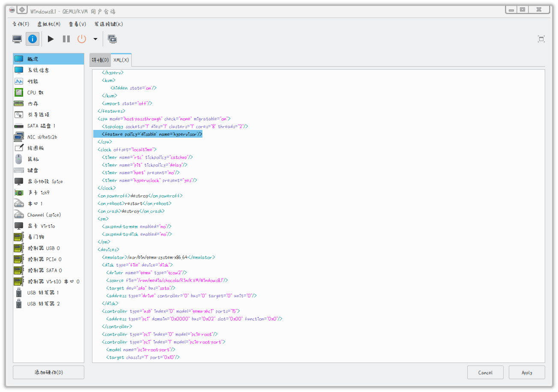Click the source file Windows8.1 line

point(167,280)
